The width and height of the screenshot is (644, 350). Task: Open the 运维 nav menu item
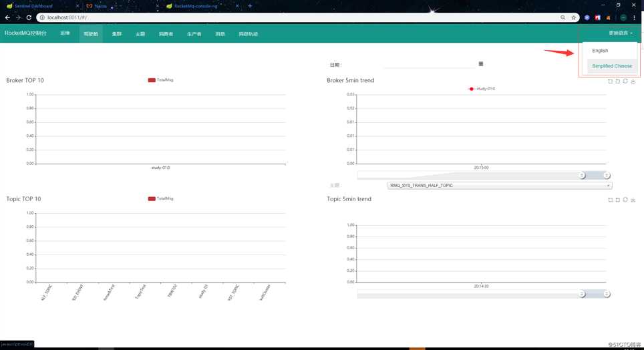point(65,33)
